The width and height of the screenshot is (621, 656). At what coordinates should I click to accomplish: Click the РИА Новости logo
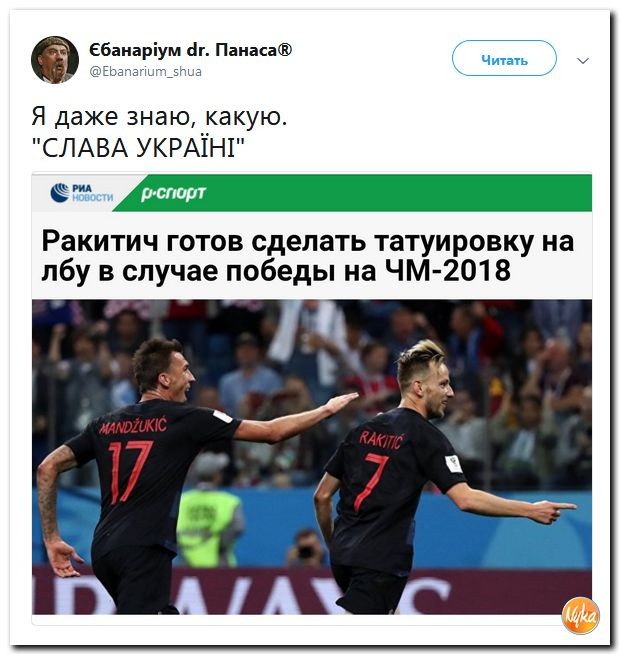82,193
